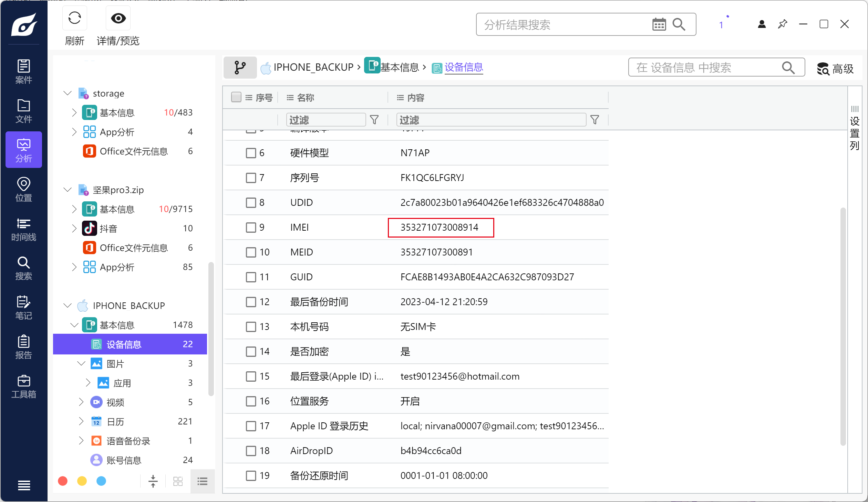Check row 6 硬件模型 checkbox
868x502 pixels.
(x=251, y=153)
